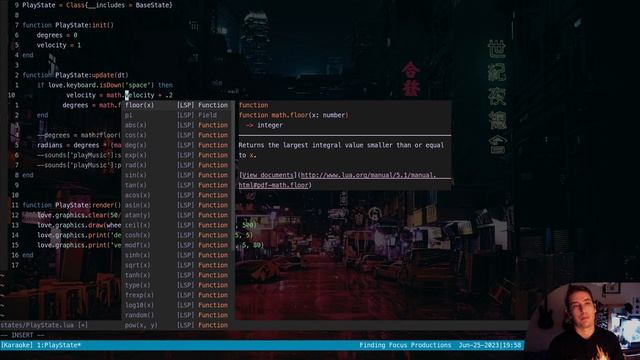Click the love.graphics.draw line
The image size is (640, 360).
[x=79, y=225]
